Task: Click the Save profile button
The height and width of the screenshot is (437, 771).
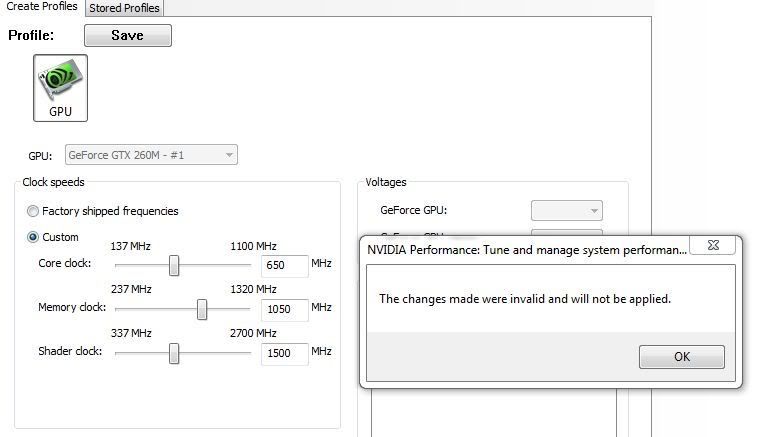Action: [128, 35]
